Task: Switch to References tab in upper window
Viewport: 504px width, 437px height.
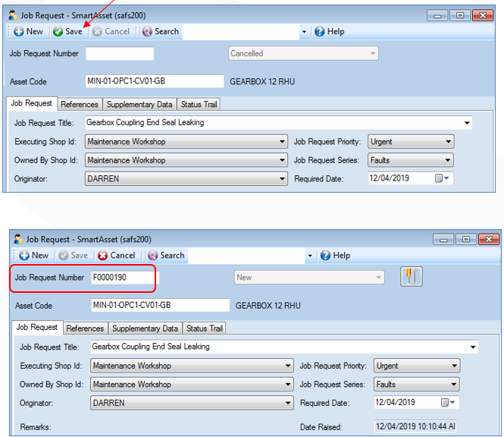Action: [80, 104]
